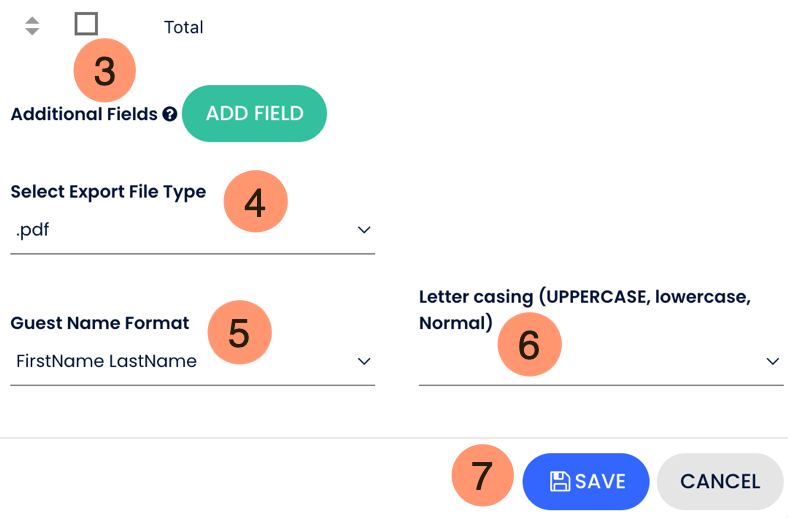Open the Guest Name Format dropdown showing FirstName LastName
788x518 pixels.
pos(180,361)
